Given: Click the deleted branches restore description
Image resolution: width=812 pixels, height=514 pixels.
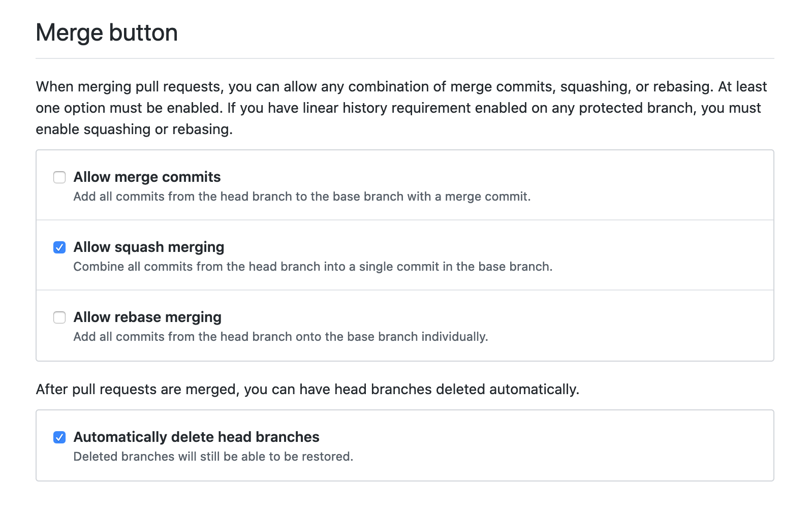Looking at the screenshot, I should point(213,457).
